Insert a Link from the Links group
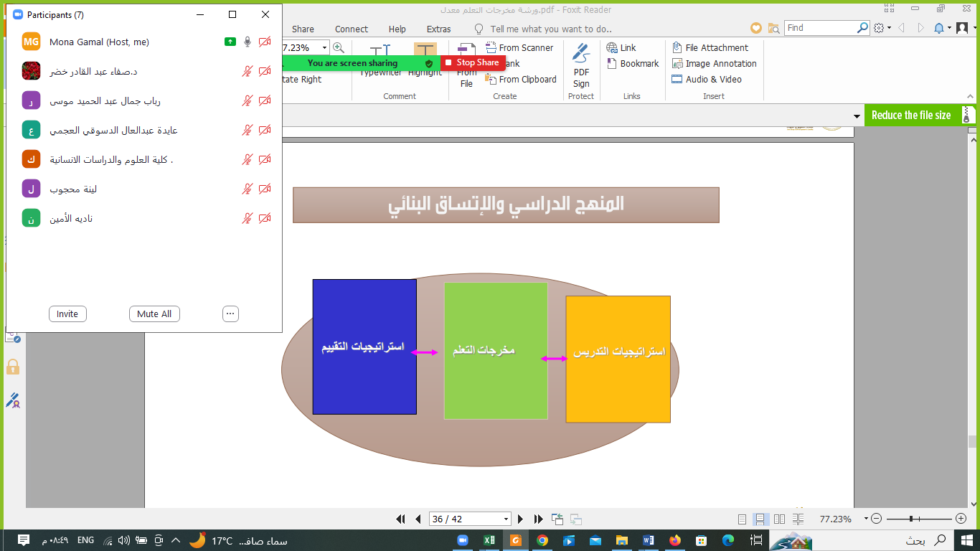The height and width of the screenshot is (551, 980). pos(621,48)
